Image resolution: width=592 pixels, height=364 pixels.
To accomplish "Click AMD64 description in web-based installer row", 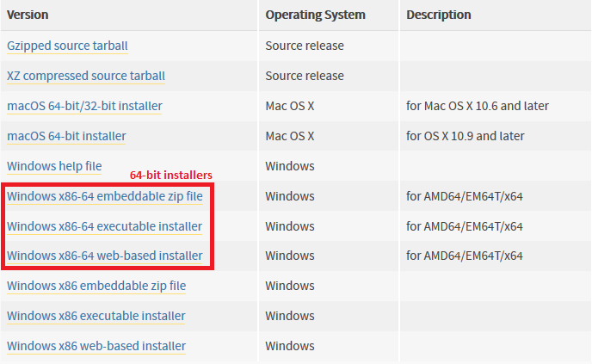I will coord(465,256).
